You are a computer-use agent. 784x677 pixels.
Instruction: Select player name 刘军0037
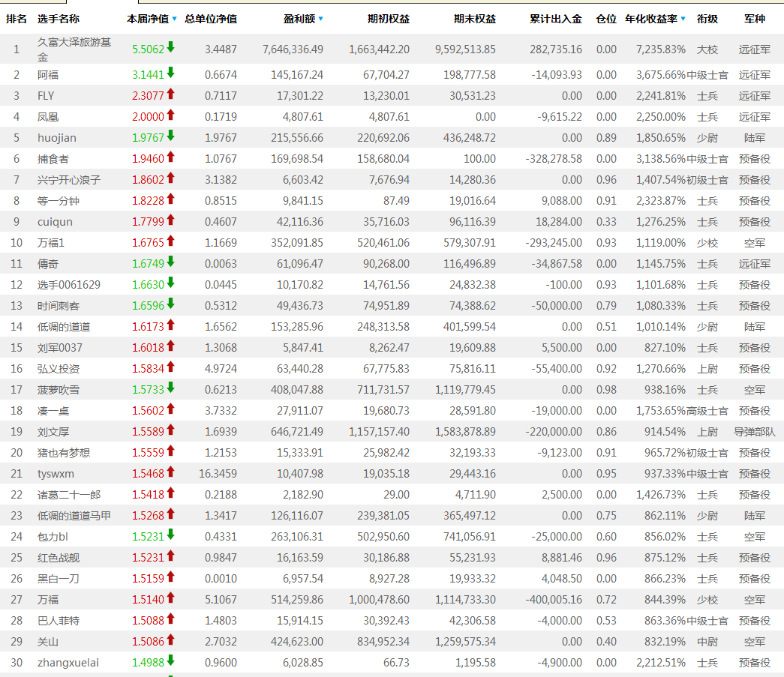pyautogui.click(x=60, y=348)
